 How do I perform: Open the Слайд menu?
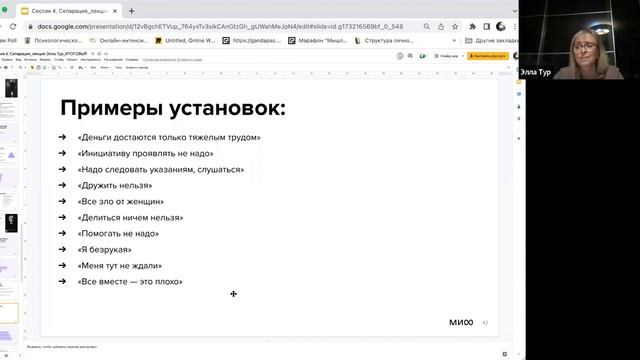[59, 60]
